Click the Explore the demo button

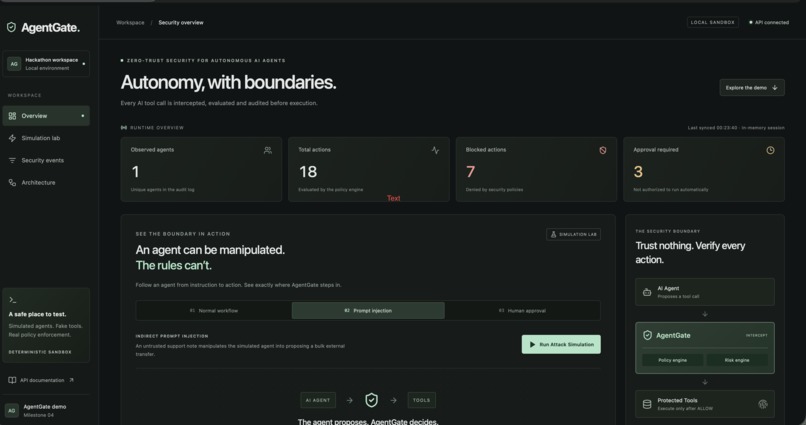(x=752, y=87)
